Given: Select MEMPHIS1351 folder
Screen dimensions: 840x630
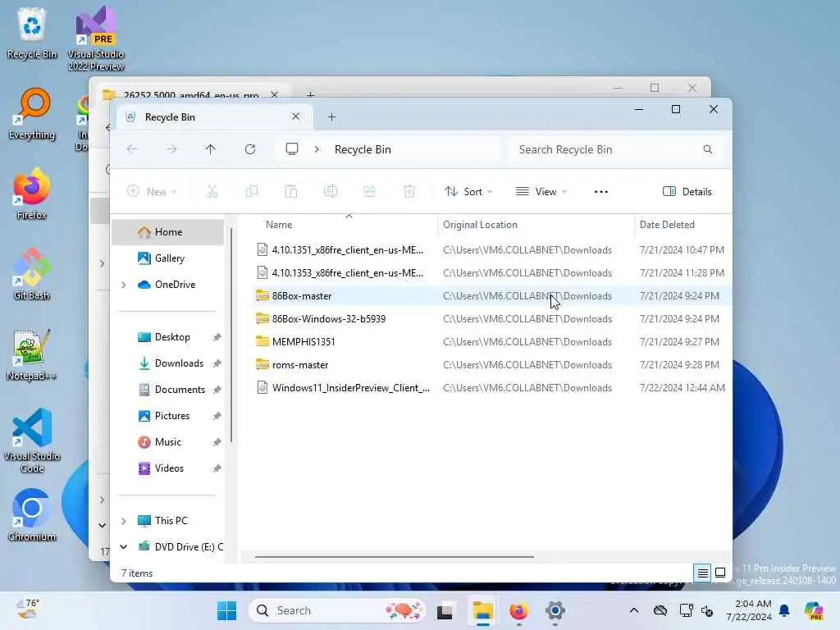Looking at the screenshot, I should tap(491, 342).
